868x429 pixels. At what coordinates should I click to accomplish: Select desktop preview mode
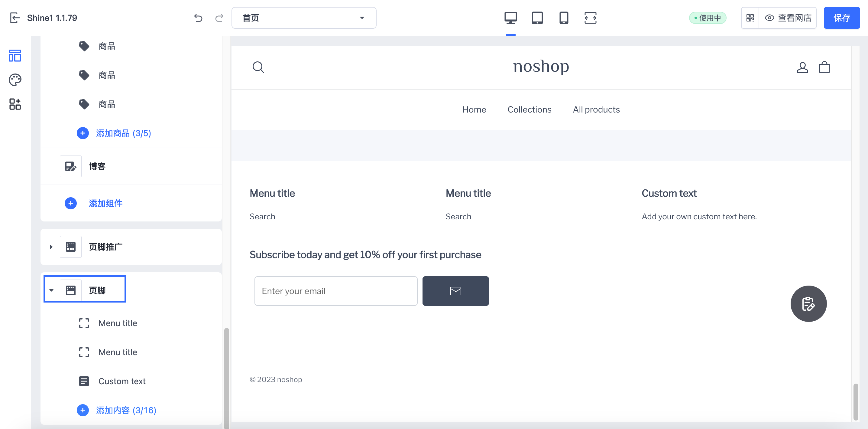click(x=510, y=18)
